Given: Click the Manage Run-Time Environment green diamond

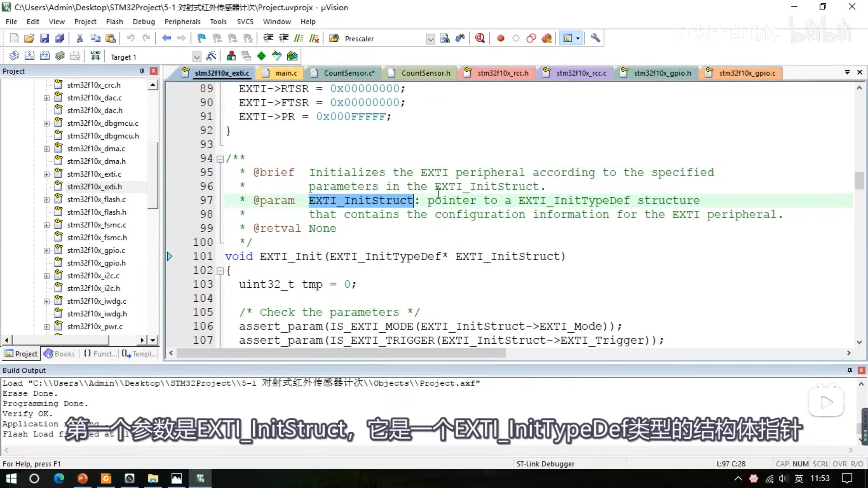Looking at the screenshot, I should pyautogui.click(x=261, y=56).
